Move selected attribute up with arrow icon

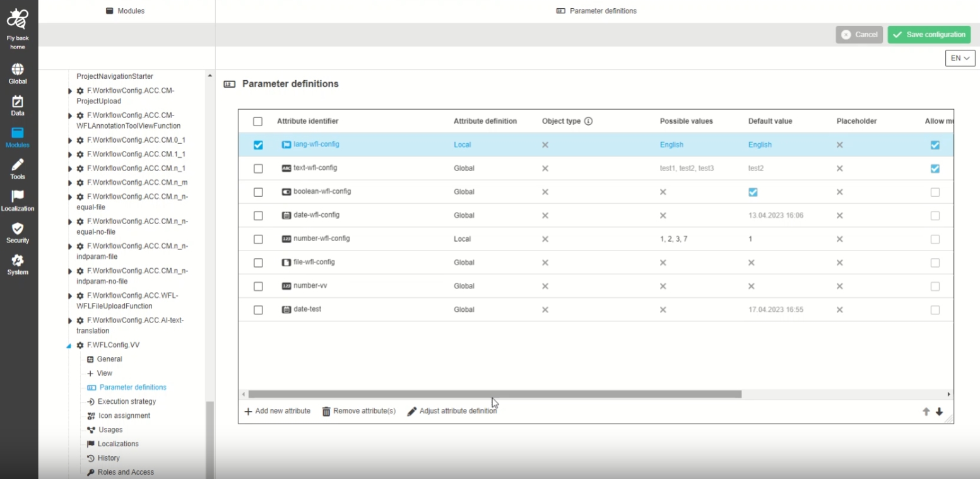pos(926,411)
